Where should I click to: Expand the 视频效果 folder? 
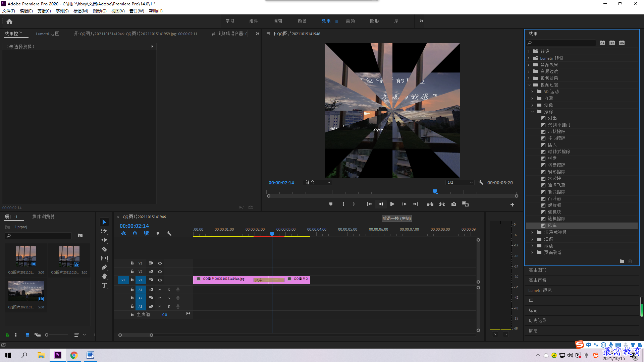click(x=529, y=78)
